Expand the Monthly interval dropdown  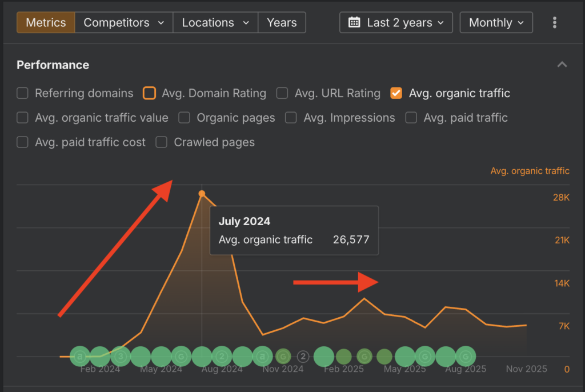[x=496, y=23]
